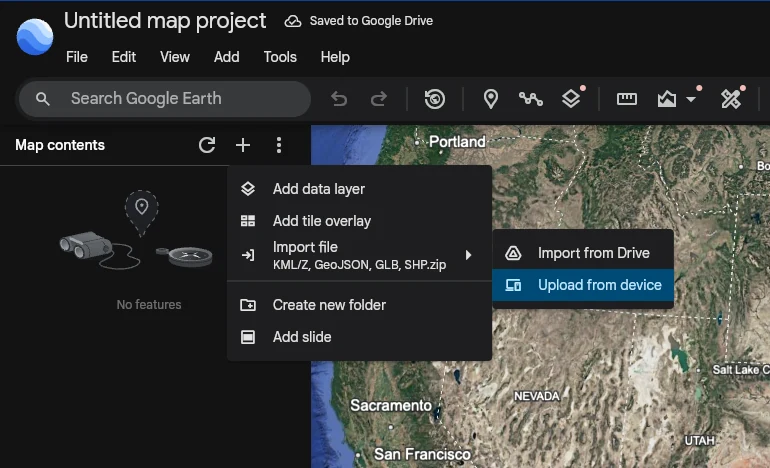The height and width of the screenshot is (468, 770).
Task: Open the Edit menu
Action: [123, 57]
